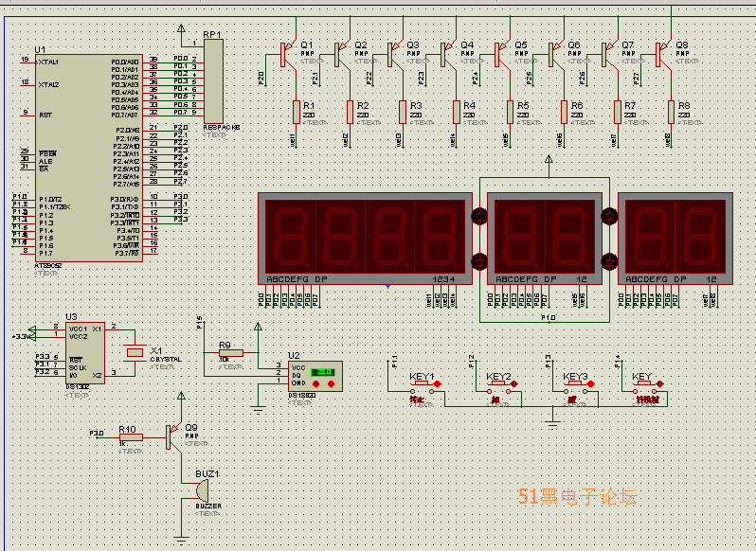Click DS18B20 decrease temperature arrow button
The height and width of the screenshot is (551, 756).
tap(315, 383)
